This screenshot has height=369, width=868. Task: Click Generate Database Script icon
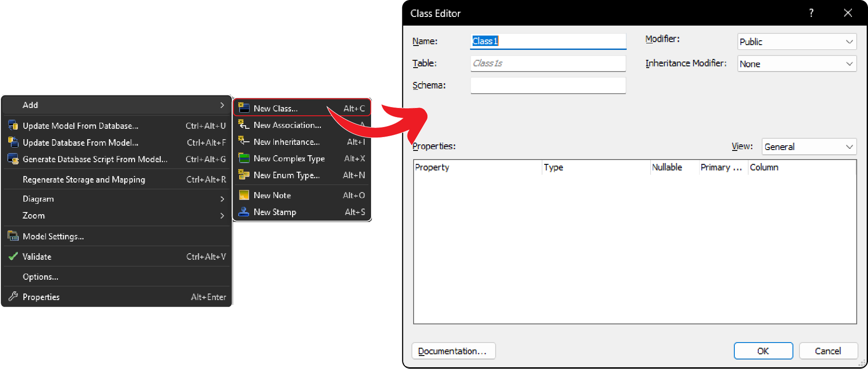tap(13, 159)
